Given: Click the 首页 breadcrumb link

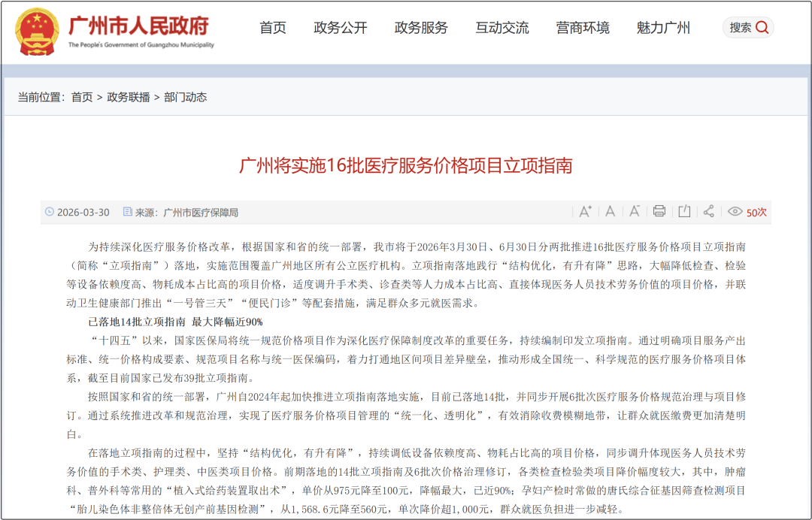Looking at the screenshot, I should click(x=82, y=97).
